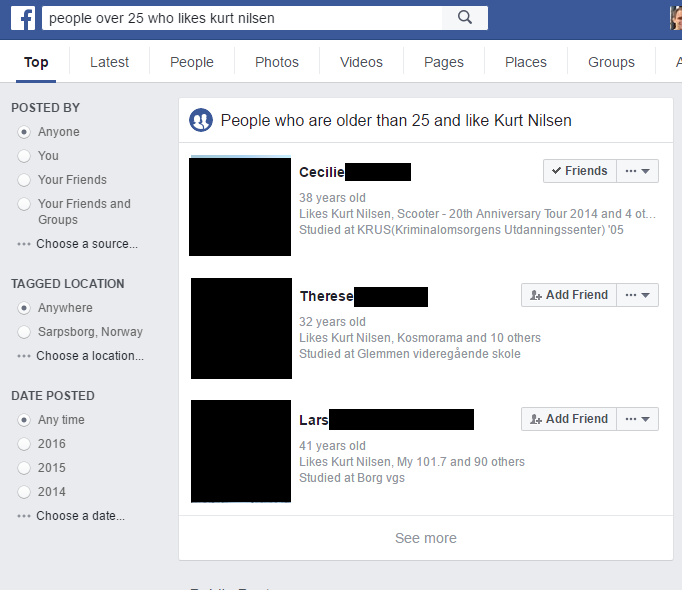This screenshot has width=682, height=590.
Task: Select the You posted-by radio button
Action: (x=24, y=156)
